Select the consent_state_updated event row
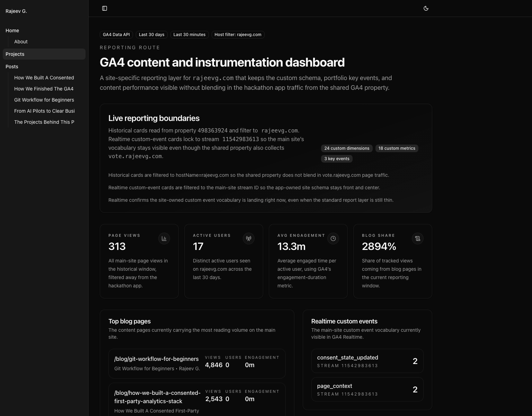The width and height of the screenshot is (532, 416). (367, 361)
